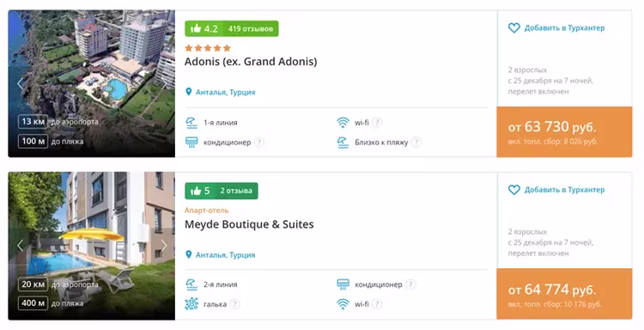Click location pin for Adonis hotel
The height and width of the screenshot is (330, 644).
click(x=189, y=92)
